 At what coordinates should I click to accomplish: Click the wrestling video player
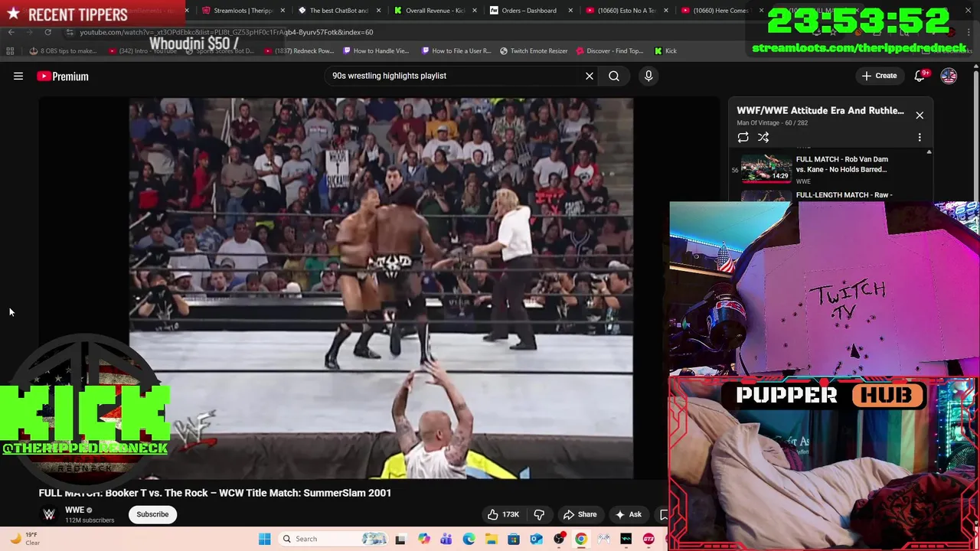tap(381, 288)
